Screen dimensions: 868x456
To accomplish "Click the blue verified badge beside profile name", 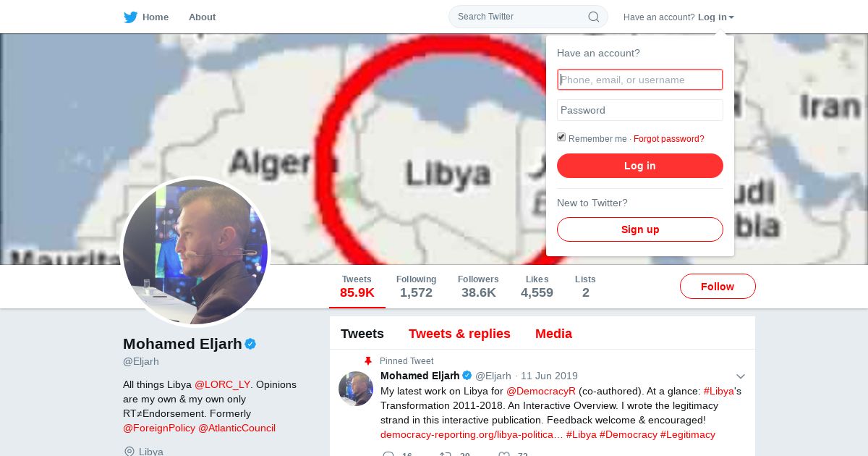I will click(250, 344).
